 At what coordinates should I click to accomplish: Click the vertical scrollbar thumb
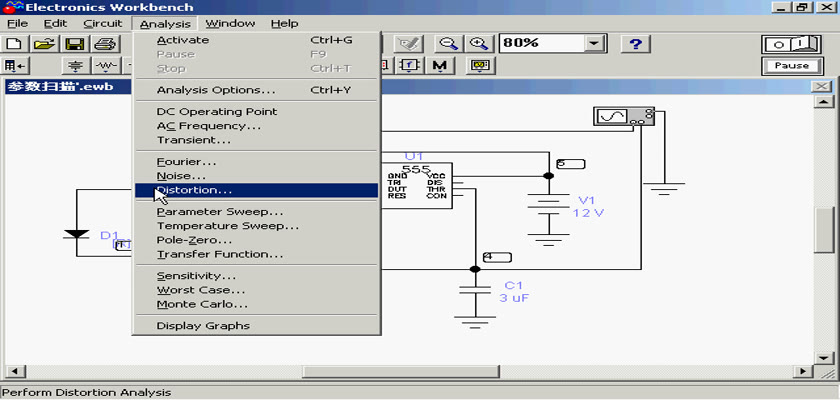click(x=823, y=230)
